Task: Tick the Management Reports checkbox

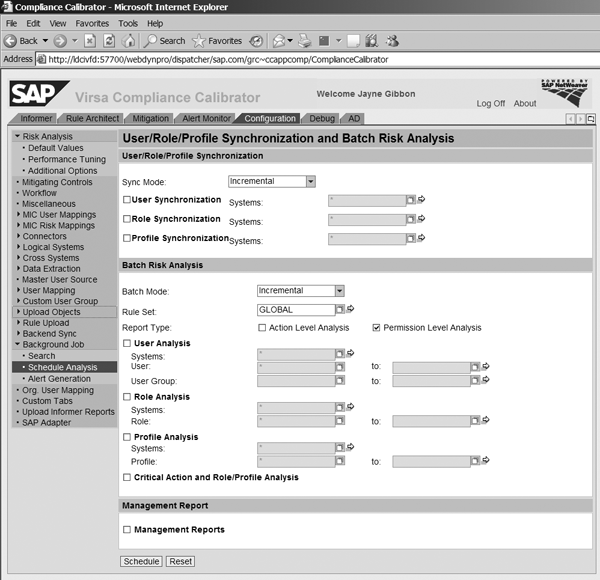Action: coord(126,529)
